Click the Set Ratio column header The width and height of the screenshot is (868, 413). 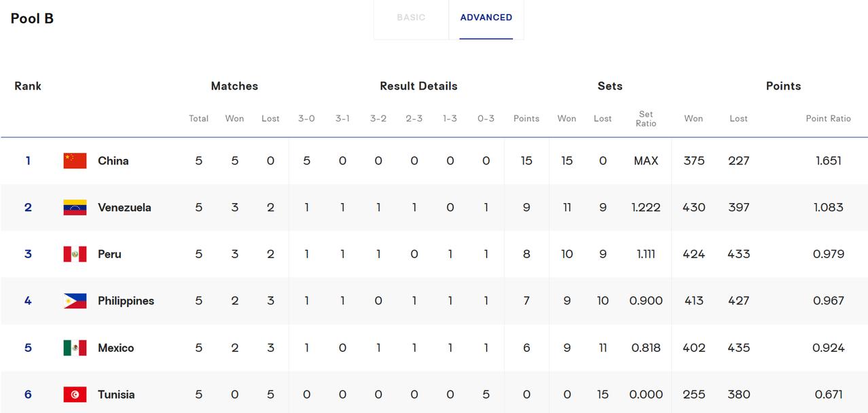pos(646,119)
